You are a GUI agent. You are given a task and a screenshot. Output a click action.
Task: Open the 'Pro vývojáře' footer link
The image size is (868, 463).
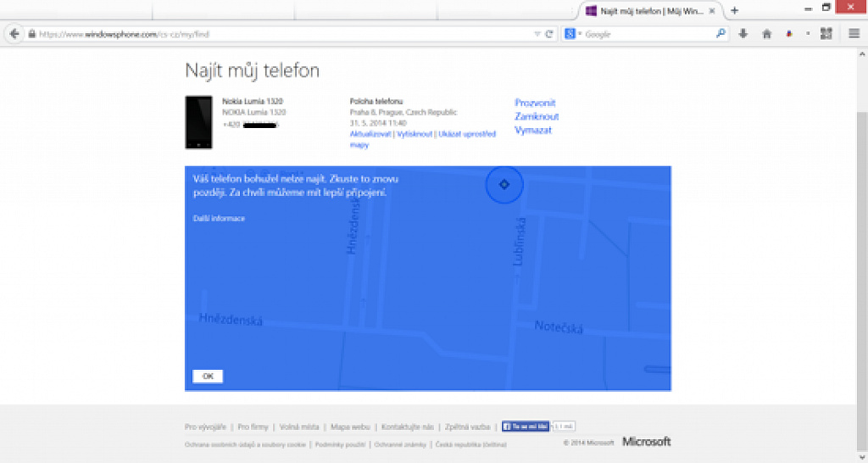(x=205, y=427)
